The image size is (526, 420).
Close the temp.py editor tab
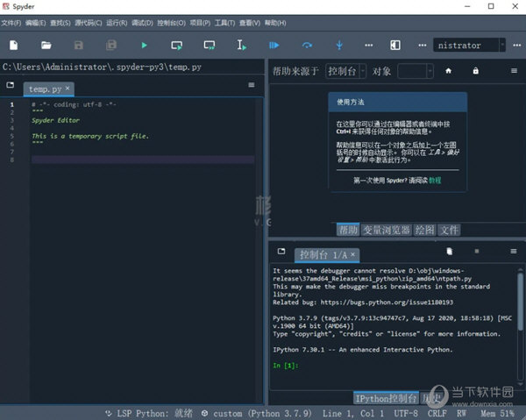pos(68,88)
